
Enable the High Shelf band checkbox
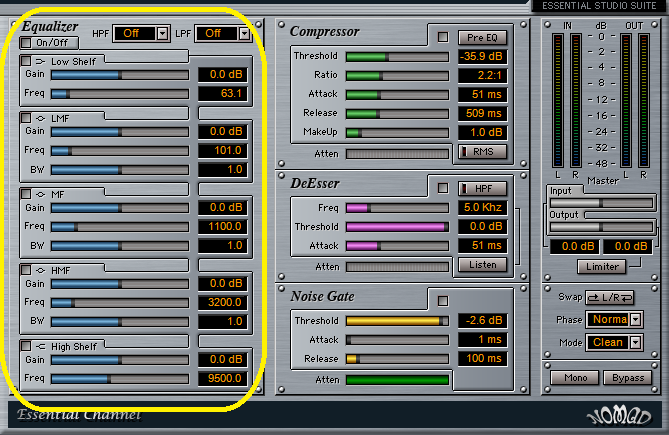(26, 346)
